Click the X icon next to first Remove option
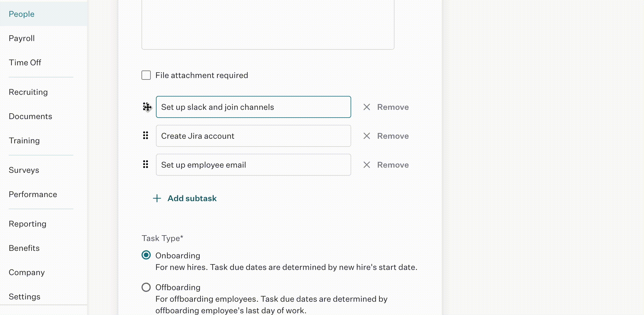Screen dimensions: 644x315 pos(367,107)
